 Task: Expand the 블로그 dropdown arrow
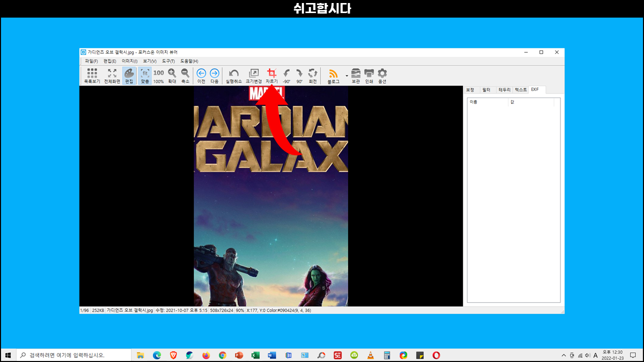pos(346,75)
